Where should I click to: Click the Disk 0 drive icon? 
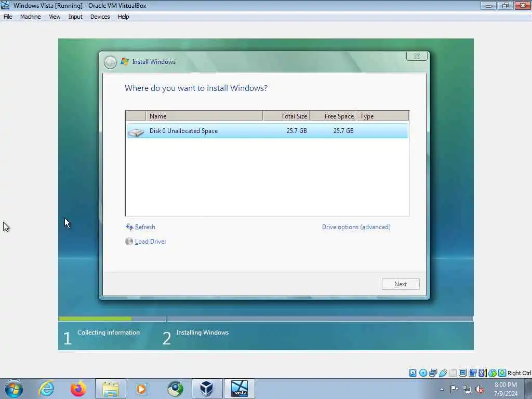[x=136, y=132]
